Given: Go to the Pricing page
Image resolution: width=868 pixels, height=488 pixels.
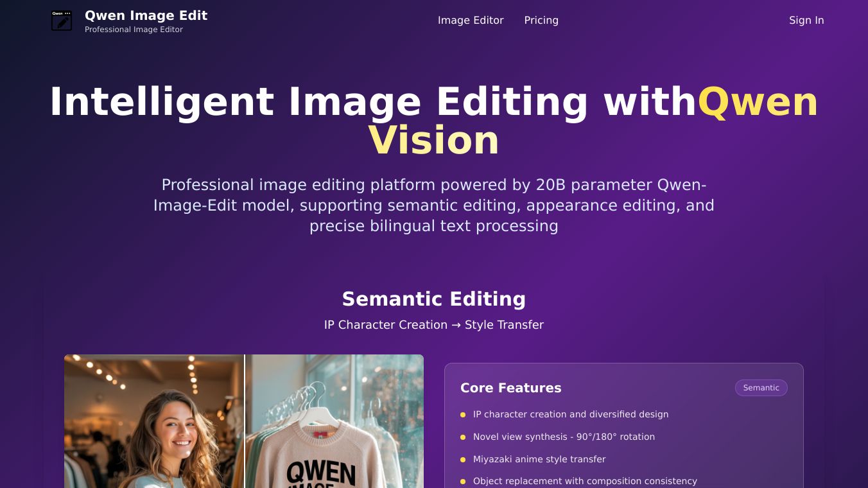Looking at the screenshot, I should (541, 21).
